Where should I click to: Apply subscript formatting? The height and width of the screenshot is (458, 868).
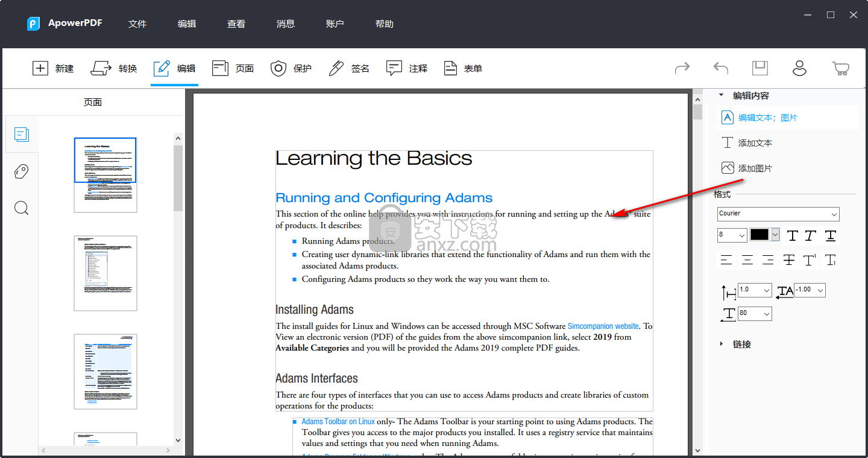pos(830,260)
